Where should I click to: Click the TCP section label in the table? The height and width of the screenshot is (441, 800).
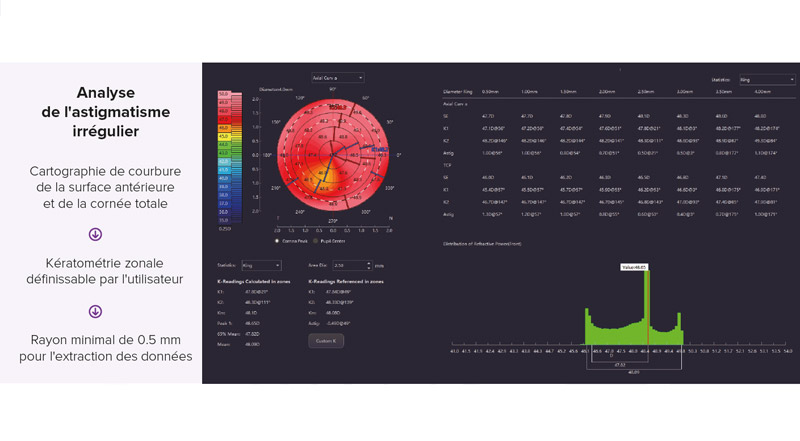447,165
